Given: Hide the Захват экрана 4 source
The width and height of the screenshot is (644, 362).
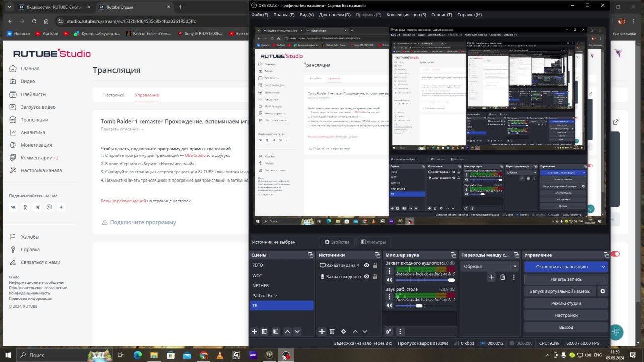Looking at the screenshot, I should point(366,265).
